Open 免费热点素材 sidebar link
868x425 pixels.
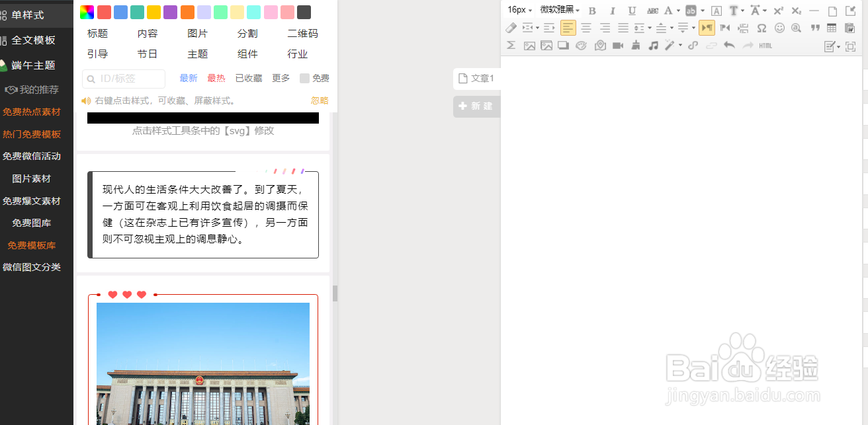pos(31,112)
